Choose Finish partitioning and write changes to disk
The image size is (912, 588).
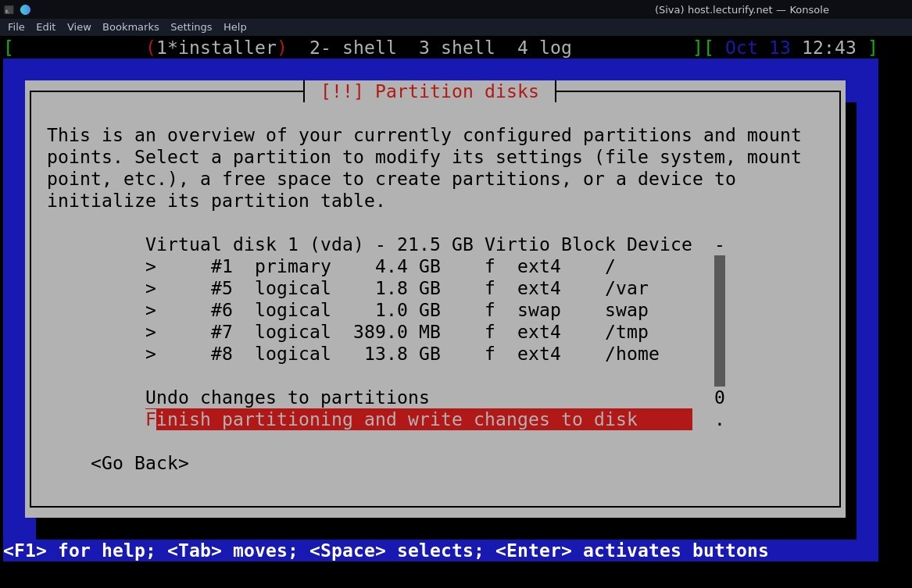tap(419, 419)
